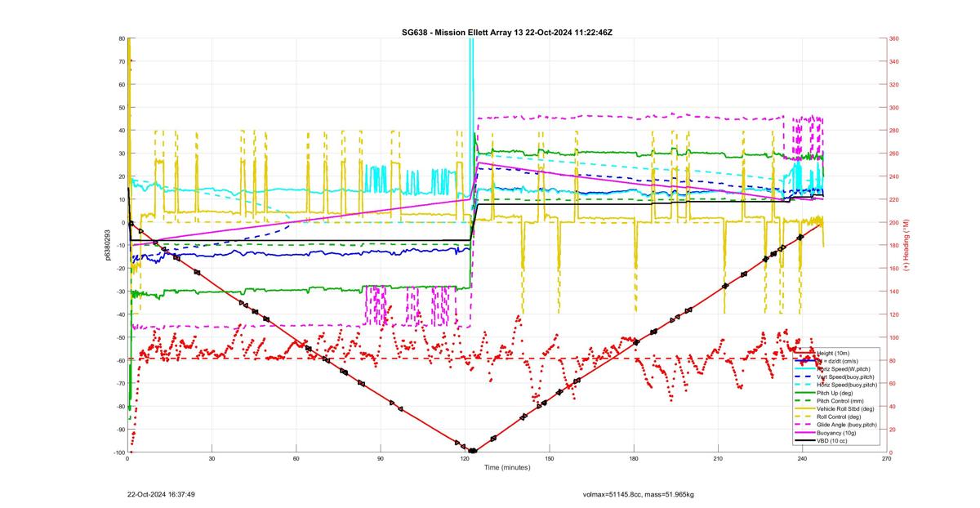Click the 'Pitch Control (mm)' legend entry
980x508 pixels.
(840, 401)
